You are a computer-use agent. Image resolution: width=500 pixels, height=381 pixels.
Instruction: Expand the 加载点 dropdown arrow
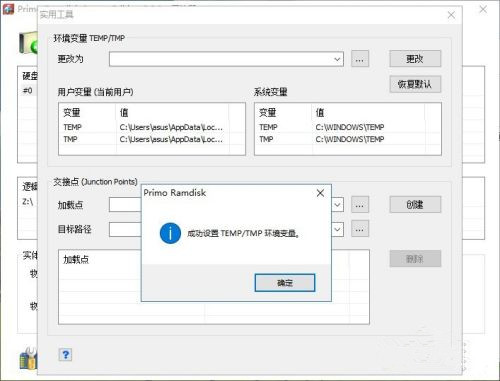pyautogui.click(x=337, y=204)
